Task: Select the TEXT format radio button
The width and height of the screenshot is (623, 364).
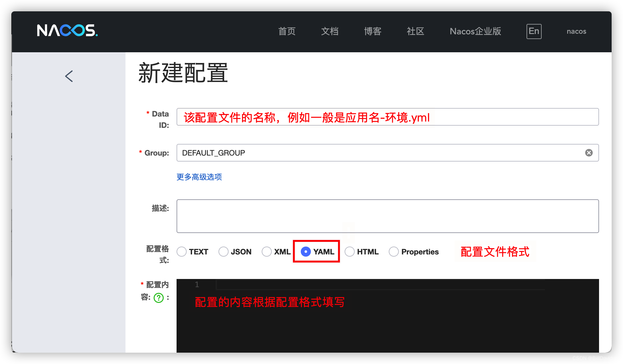Action: coord(182,252)
